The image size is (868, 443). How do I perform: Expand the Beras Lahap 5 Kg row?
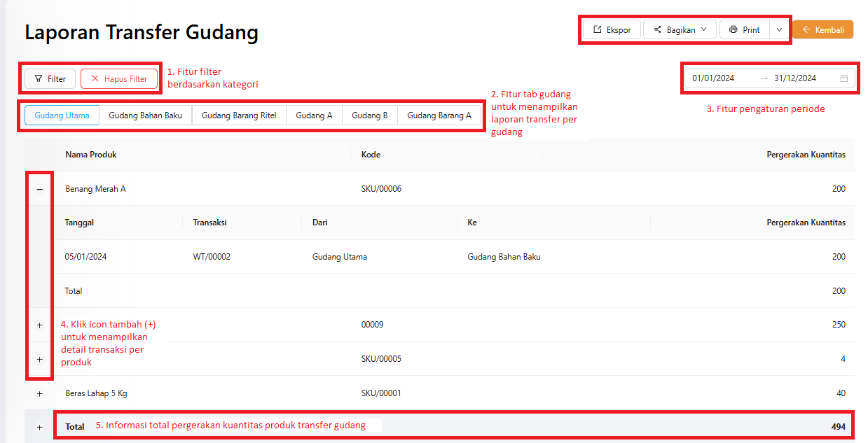coord(39,393)
